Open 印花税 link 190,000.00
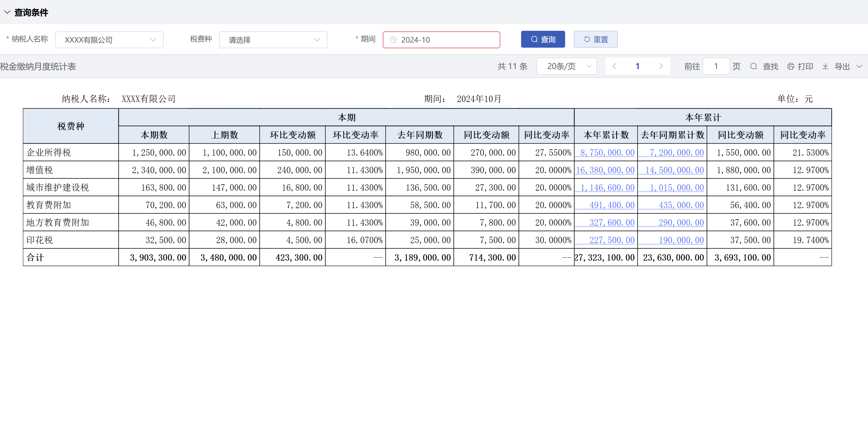Viewport: 868px width, 441px height. 681,240
